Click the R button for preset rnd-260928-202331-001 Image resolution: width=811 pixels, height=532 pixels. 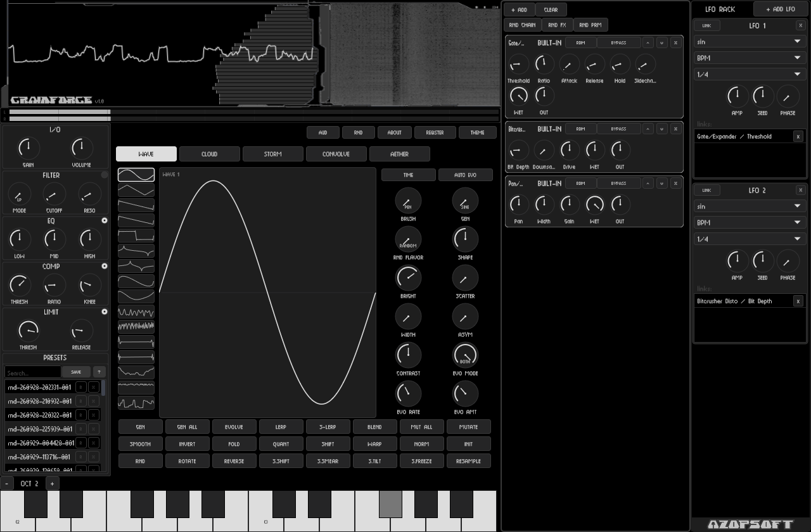81,387
